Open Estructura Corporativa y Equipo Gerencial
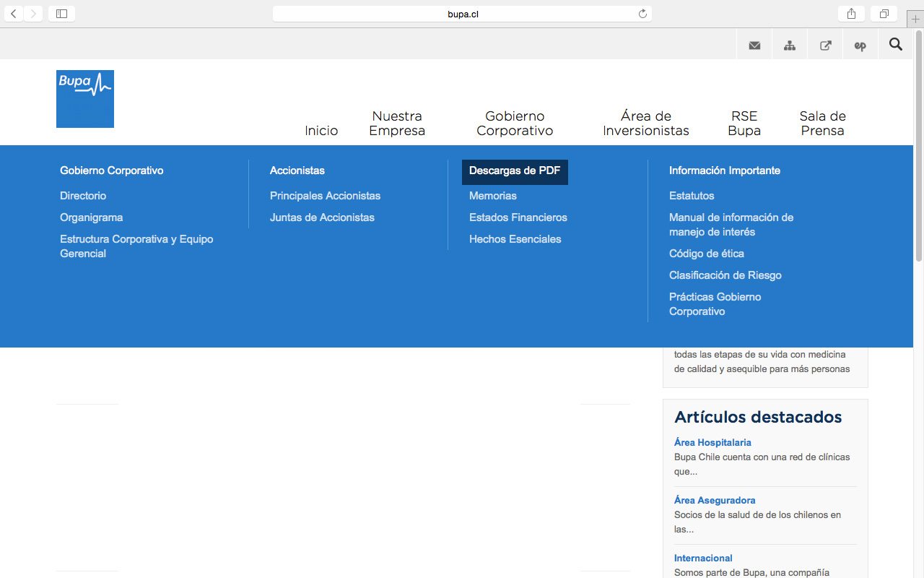This screenshot has height=578, width=924. point(136,246)
